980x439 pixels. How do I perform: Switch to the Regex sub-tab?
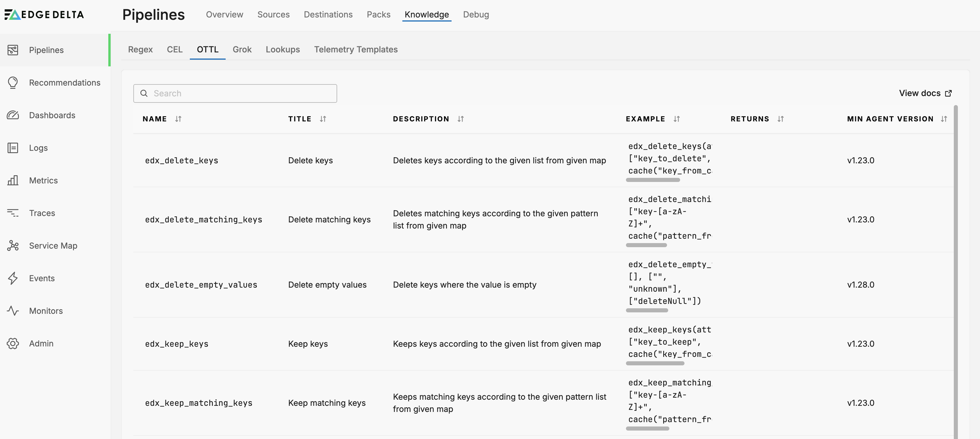coord(140,49)
